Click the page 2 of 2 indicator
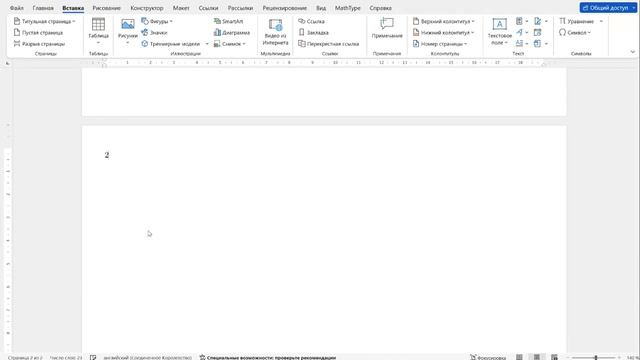This screenshot has width=640, height=360. [x=25, y=357]
